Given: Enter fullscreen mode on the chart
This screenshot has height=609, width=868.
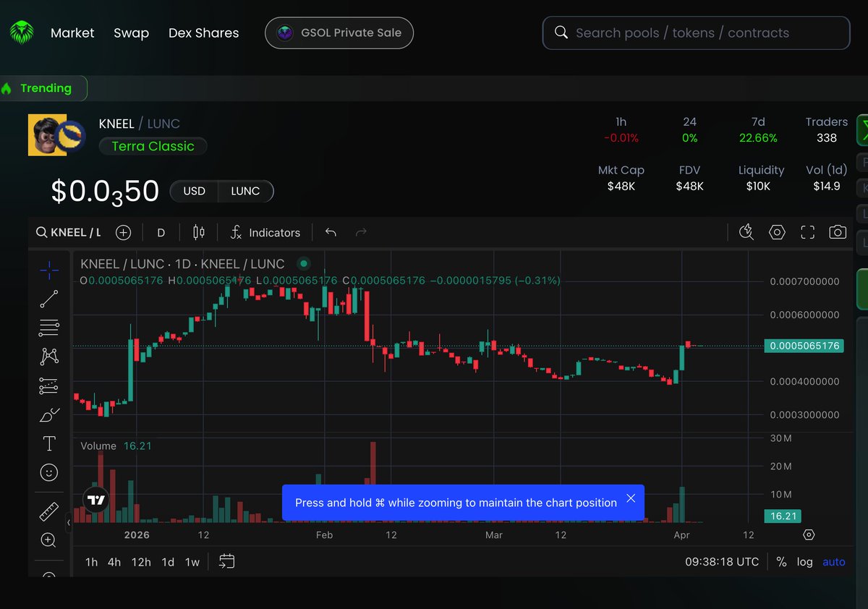Looking at the screenshot, I should click(807, 232).
